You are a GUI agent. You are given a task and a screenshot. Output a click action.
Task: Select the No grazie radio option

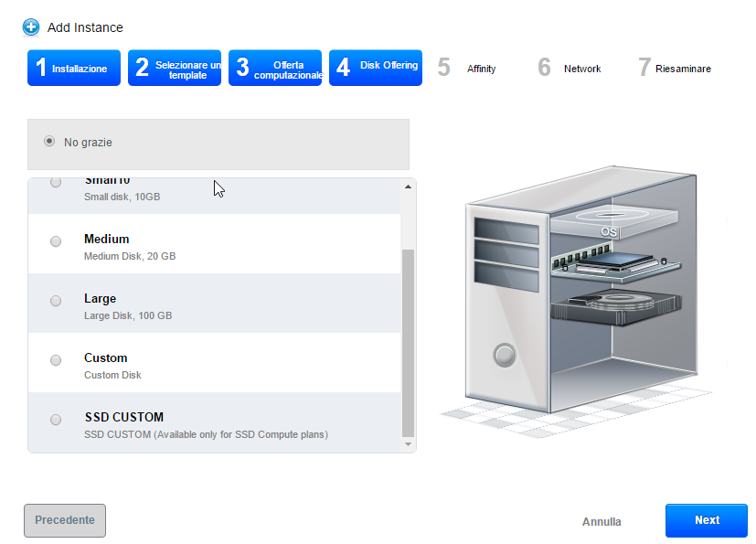coord(49,142)
